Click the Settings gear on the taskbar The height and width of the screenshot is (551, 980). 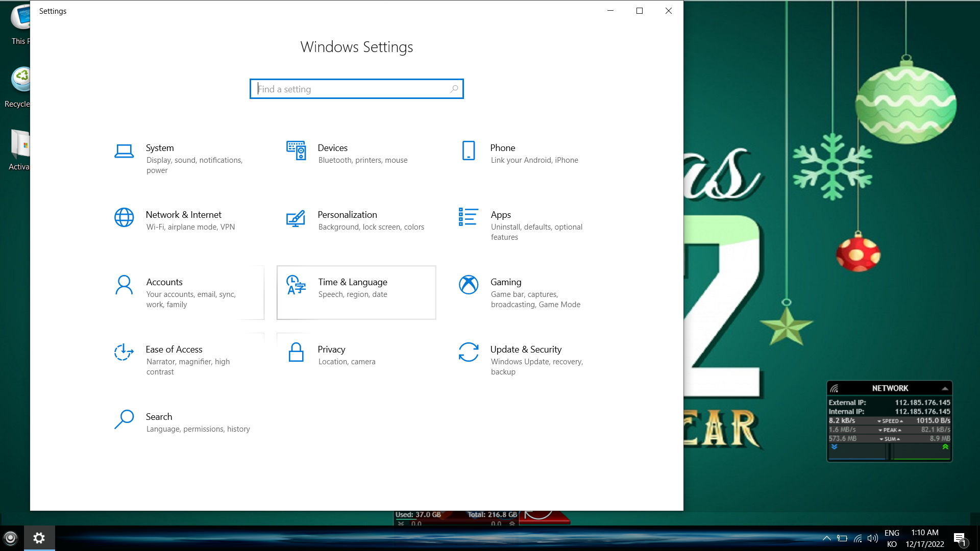pyautogui.click(x=39, y=538)
